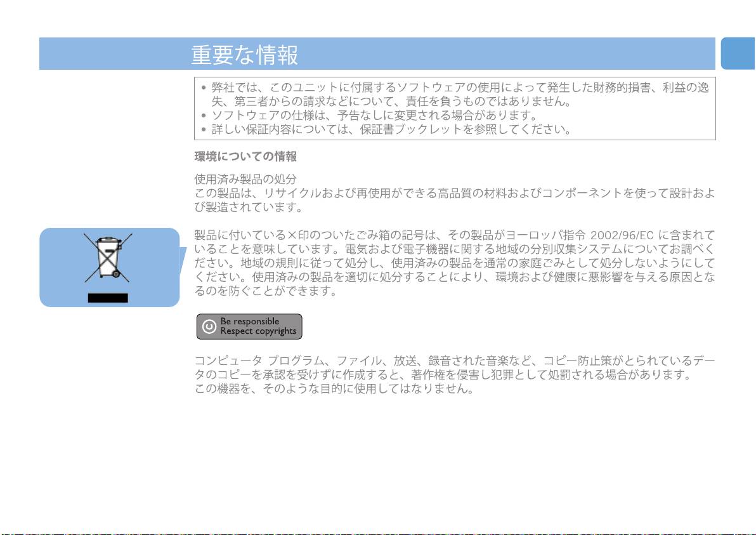Click the paragraph starting with この製品は、リサイクル
The width and height of the screenshot is (756, 535).
(454, 200)
